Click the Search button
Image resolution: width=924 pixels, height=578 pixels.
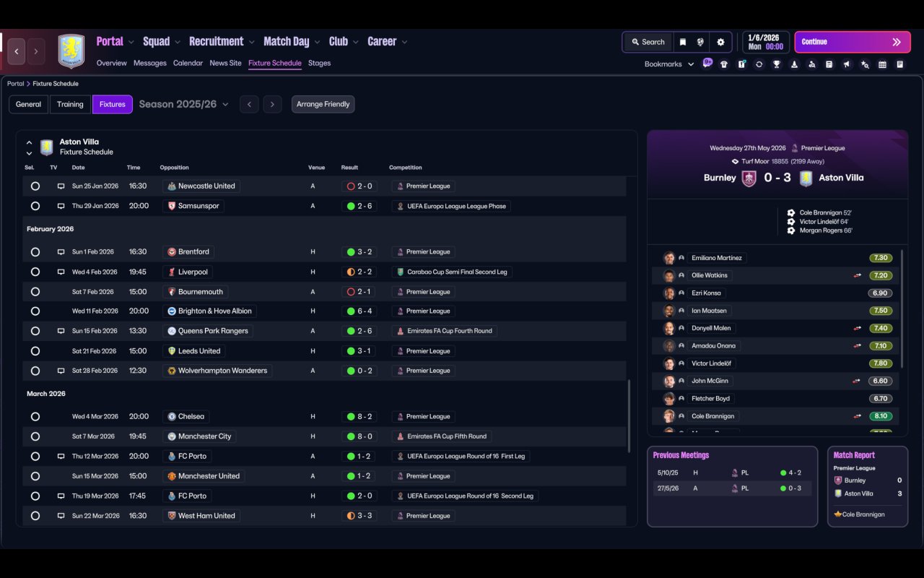tap(648, 42)
